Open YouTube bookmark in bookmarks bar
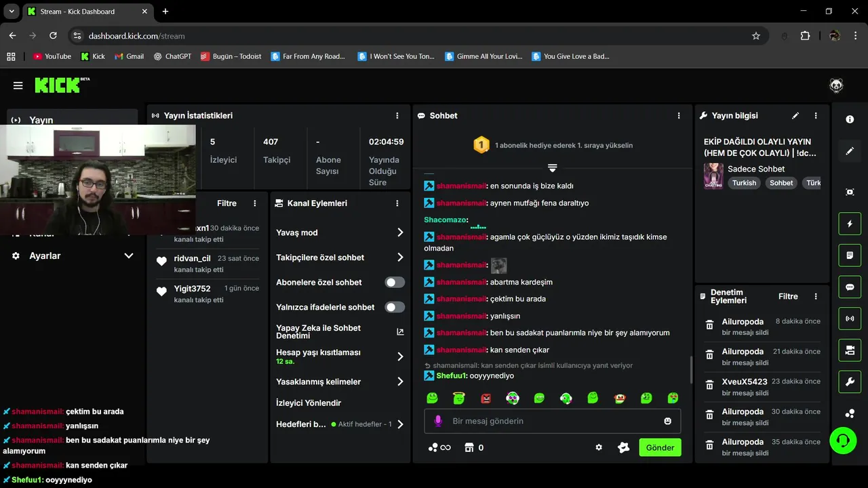This screenshot has width=868, height=488. [52, 56]
